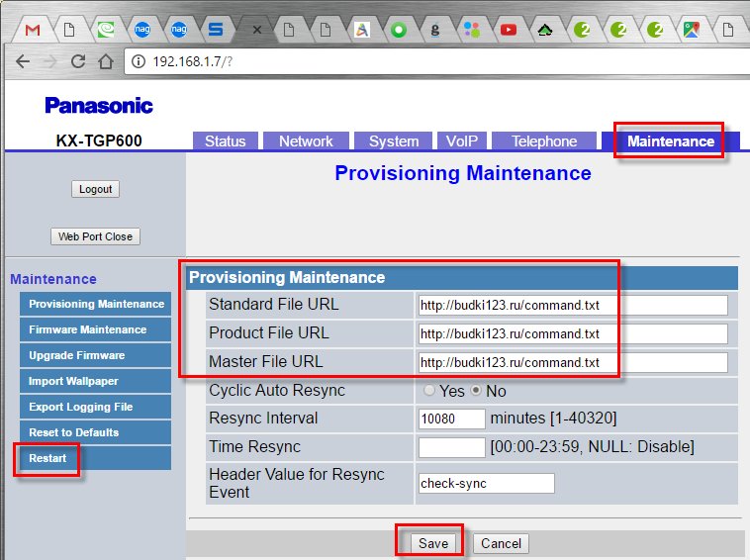Select Yes for Cyclic Auto Resync
The width and height of the screenshot is (750, 560).
click(429, 391)
